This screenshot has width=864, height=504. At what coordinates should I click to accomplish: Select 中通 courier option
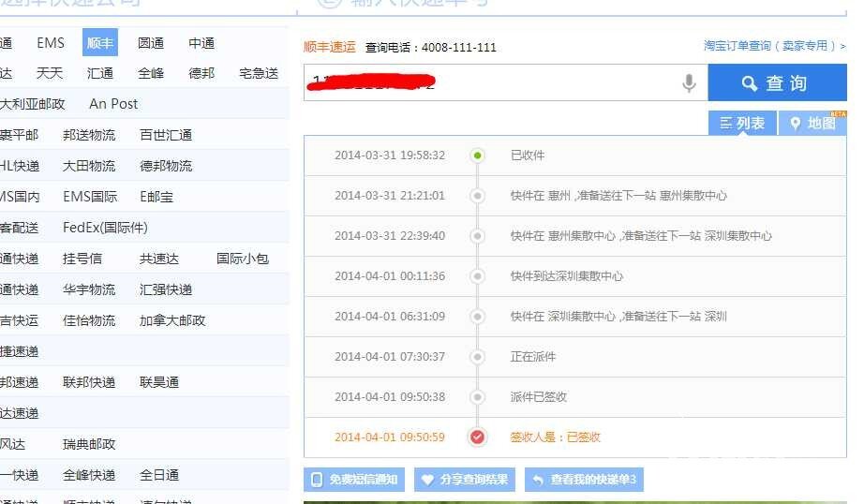pos(201,43)
